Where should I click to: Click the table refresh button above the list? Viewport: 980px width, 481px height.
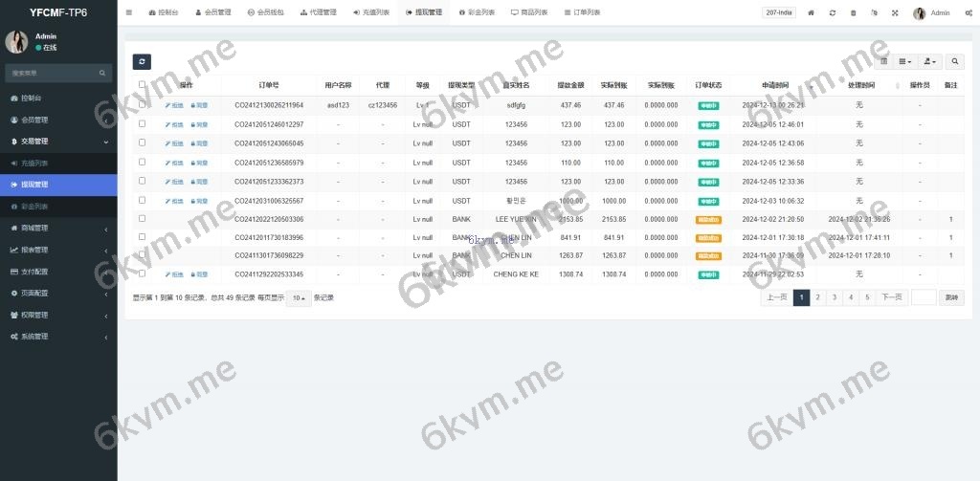tap(142, 61)
